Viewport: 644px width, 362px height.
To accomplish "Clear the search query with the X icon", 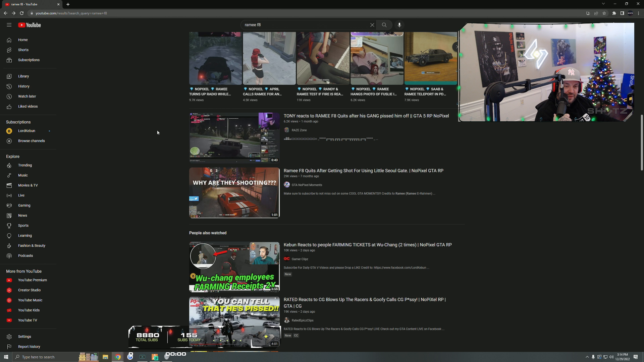I will 372,24.
